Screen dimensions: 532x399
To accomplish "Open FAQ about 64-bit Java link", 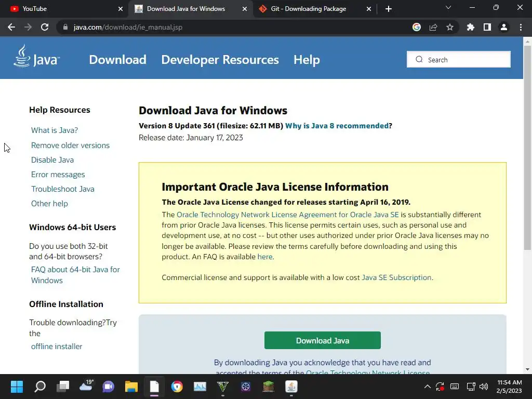I will click(75, 275).
